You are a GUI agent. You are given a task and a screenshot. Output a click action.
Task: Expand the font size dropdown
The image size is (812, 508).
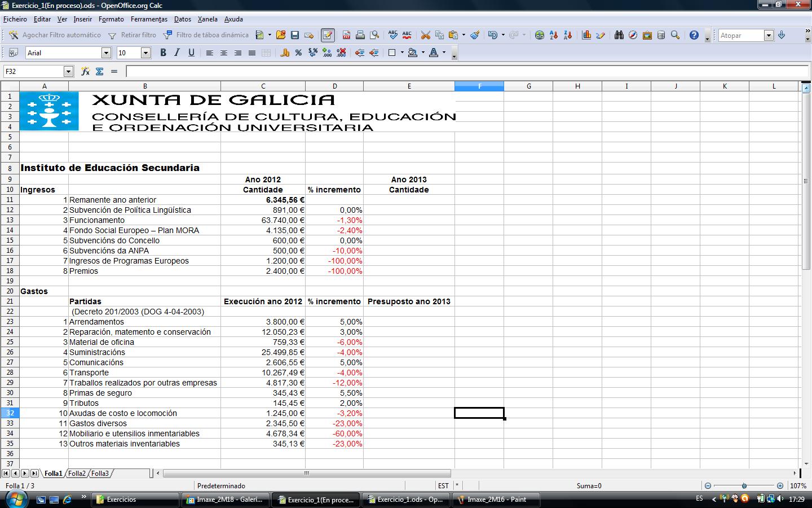click(x=145, y=52)
